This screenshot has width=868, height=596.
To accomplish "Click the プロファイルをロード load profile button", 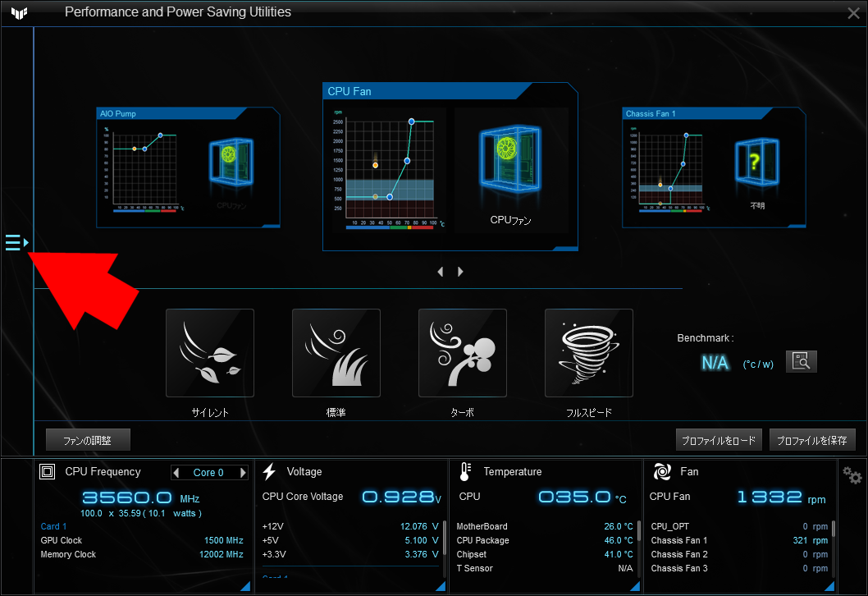I will [719, 439].
